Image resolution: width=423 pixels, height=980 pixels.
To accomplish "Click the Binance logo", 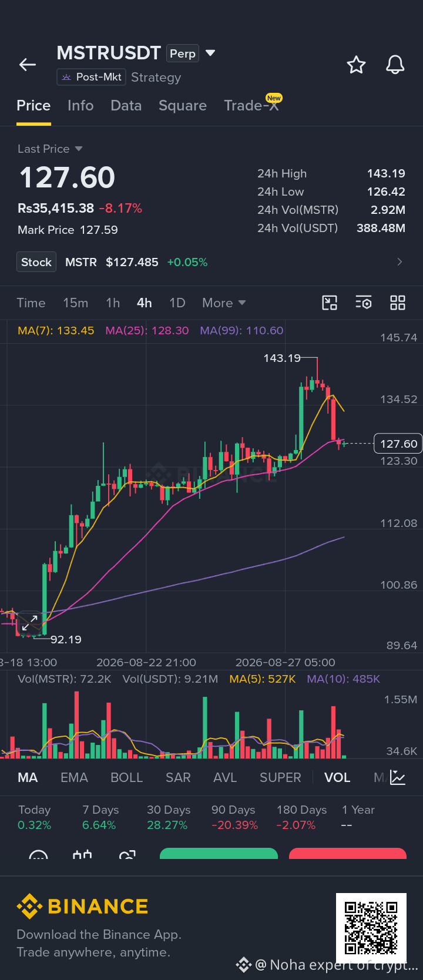I will (82, 907).
